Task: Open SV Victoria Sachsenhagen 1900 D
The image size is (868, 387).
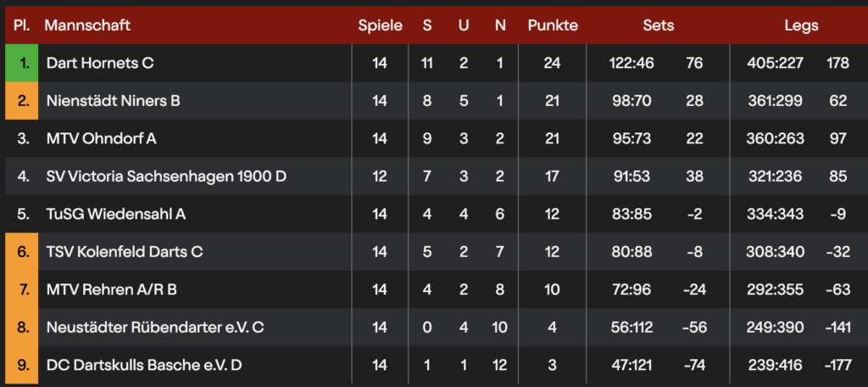Action: pyautogui.click(x=166, y=177)
